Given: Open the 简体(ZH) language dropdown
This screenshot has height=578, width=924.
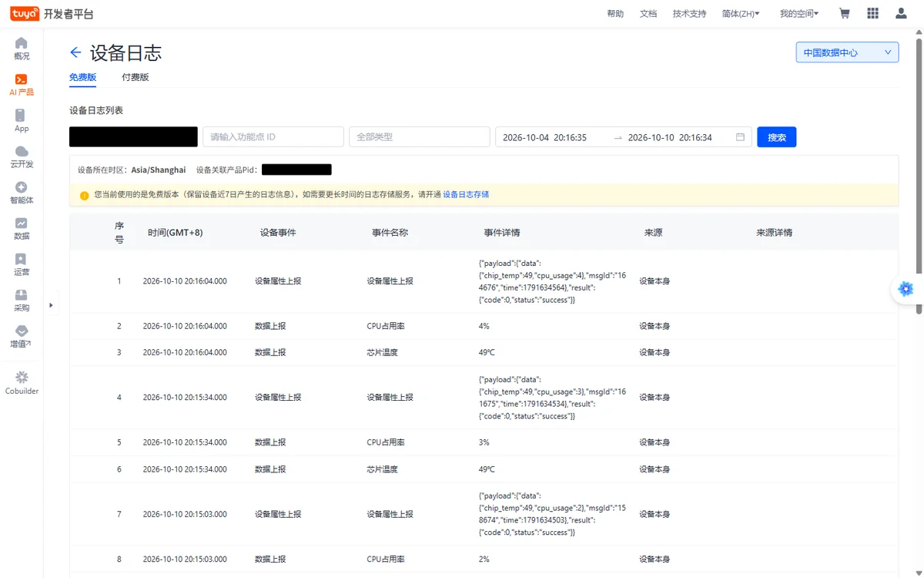Looking at the screenshot, I should click(x=741, y=14).
